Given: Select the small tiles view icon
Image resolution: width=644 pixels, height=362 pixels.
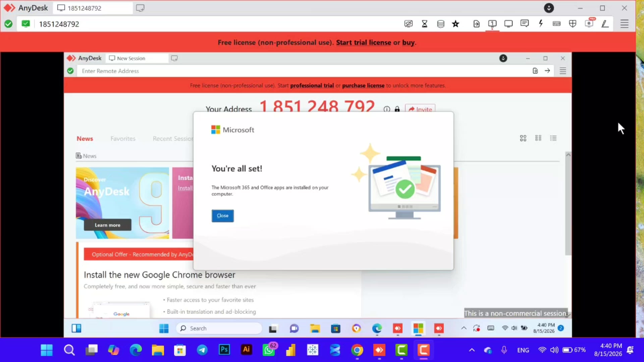Looking at the screenshot, I should click(x=538, y=138).
